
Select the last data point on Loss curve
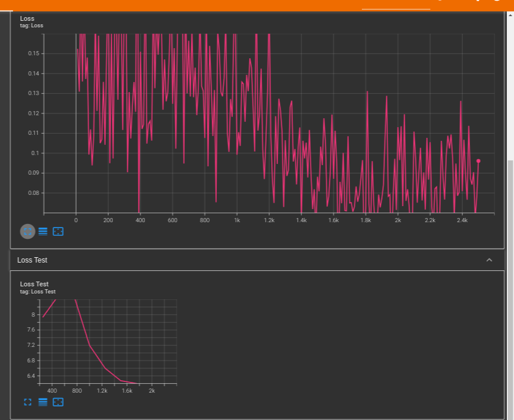[x=478, y=161]
